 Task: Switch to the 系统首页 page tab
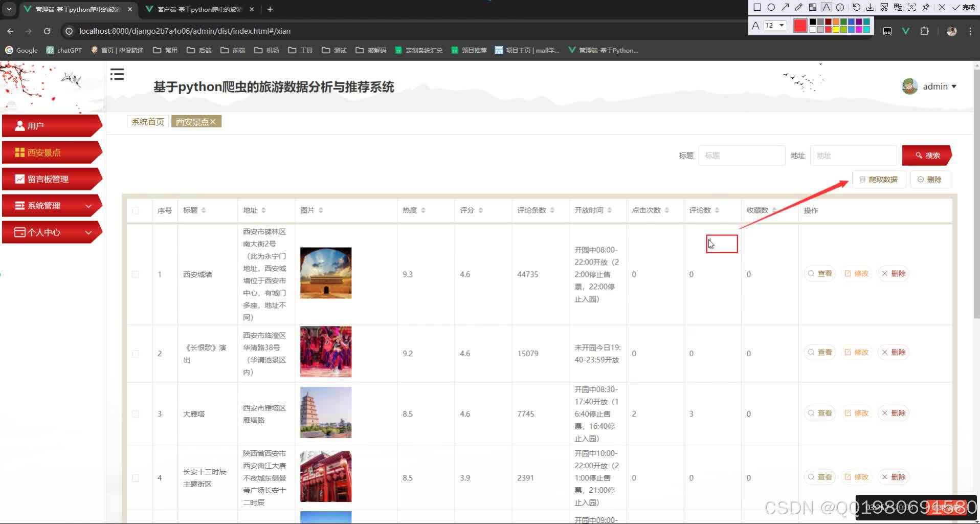coord(148,122)
